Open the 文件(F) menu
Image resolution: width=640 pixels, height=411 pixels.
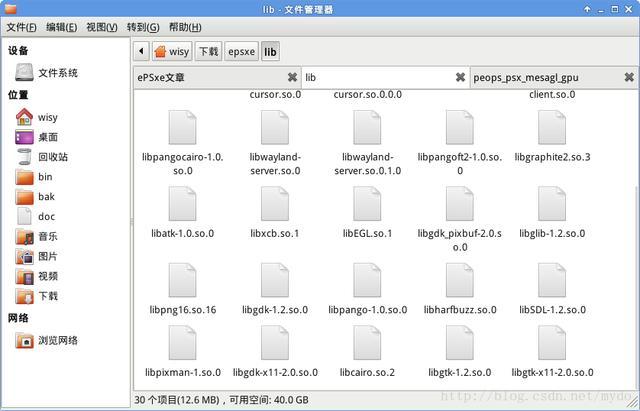coord(21,27)
